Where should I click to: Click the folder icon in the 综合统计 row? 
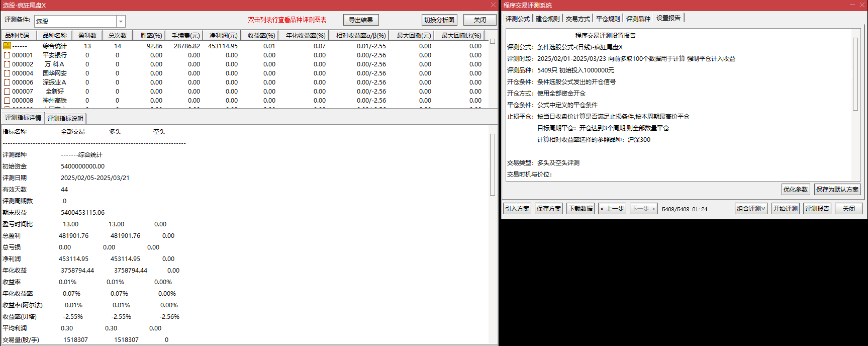click(x=7, y=46)
